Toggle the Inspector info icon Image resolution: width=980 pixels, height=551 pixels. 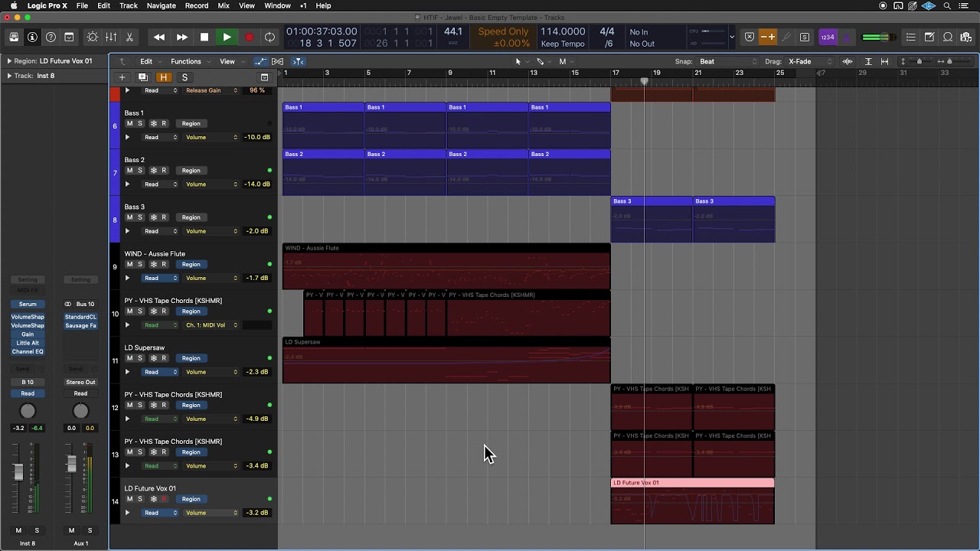point(32,37)
